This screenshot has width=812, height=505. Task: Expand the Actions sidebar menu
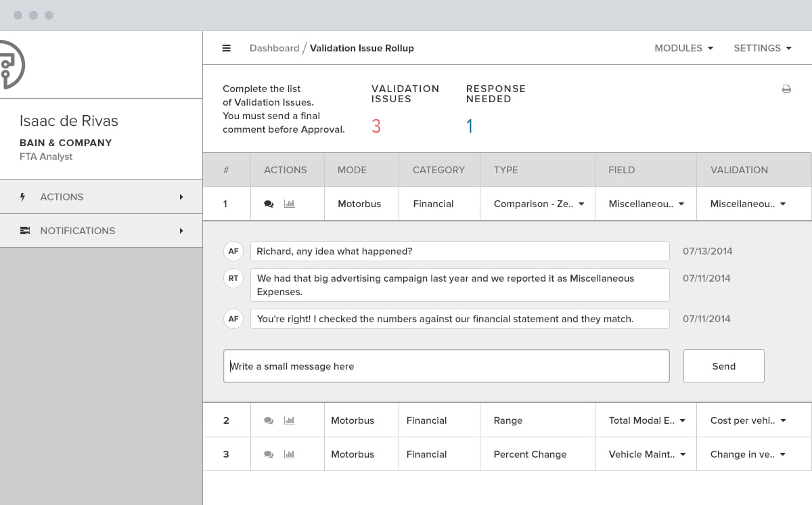[101, 197]
